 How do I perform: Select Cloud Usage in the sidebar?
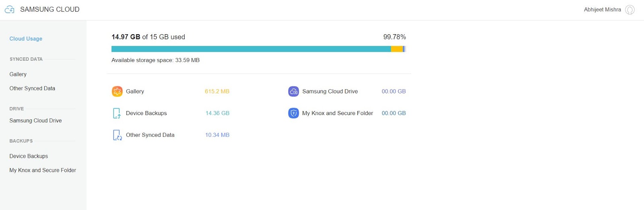(x=26, y=39)
